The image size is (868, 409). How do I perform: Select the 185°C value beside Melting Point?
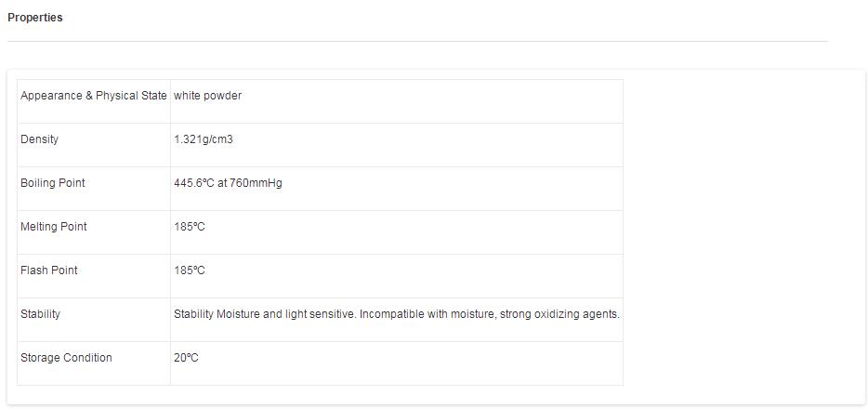coord(189,227)
